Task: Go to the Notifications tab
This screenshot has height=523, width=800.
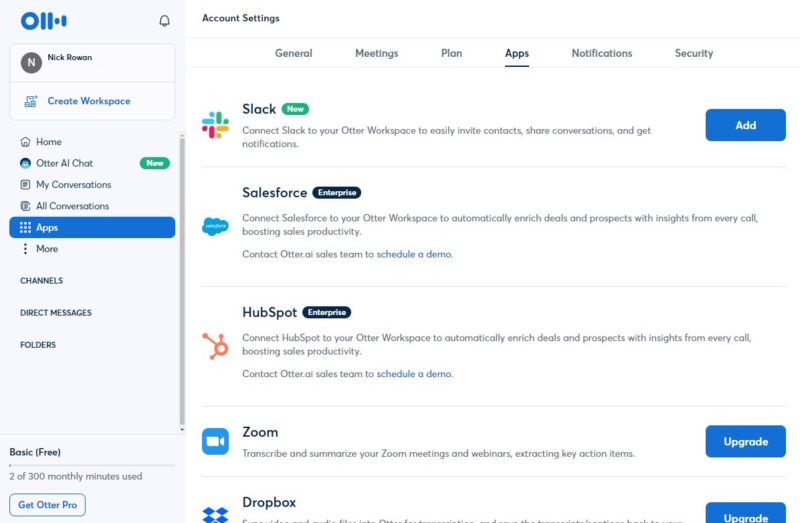Action: (x=602, y=53)
